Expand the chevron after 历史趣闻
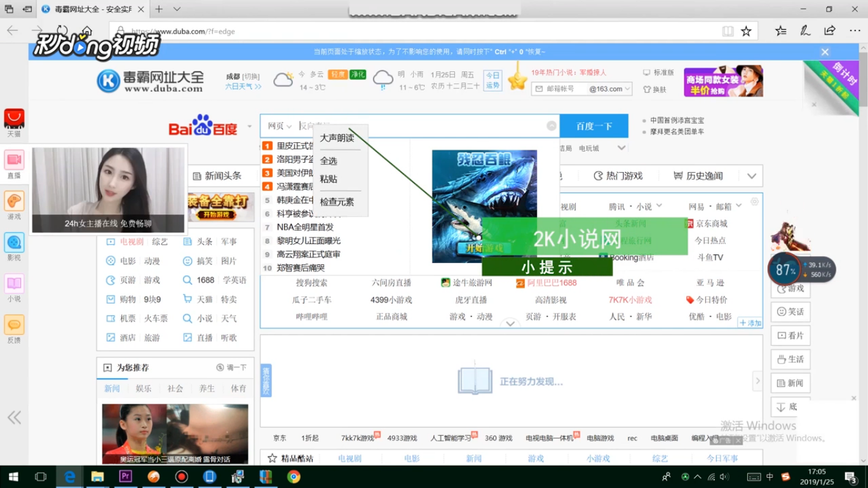This screenshot has width=868, height=488. pos(752,176)
